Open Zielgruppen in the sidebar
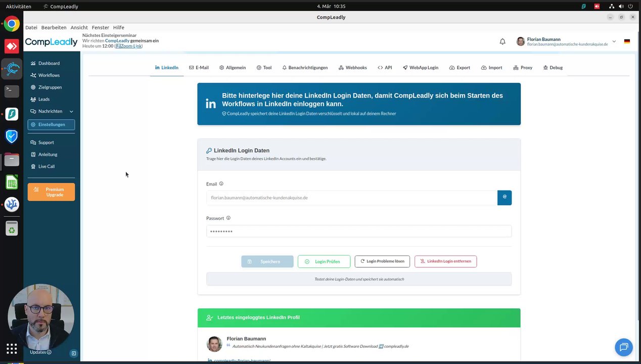Screen dimensions: 641x364 [x=51, y=87]
